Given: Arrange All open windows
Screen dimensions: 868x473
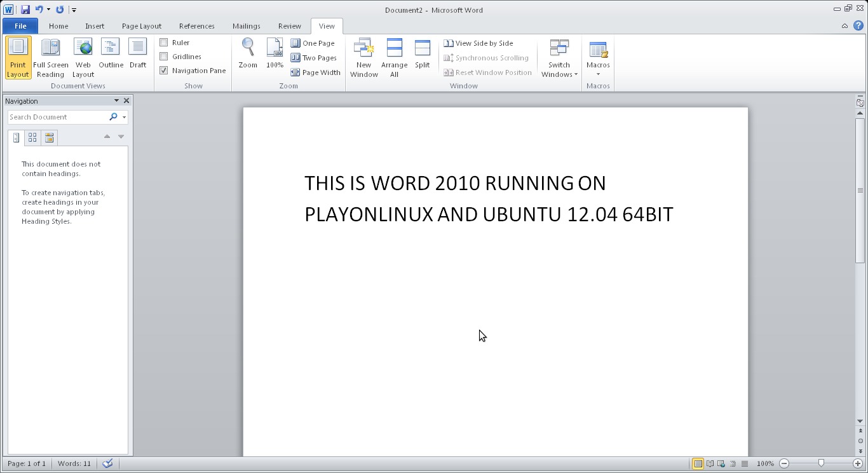Looking at the screenshot, I should [x=394, y=58].
